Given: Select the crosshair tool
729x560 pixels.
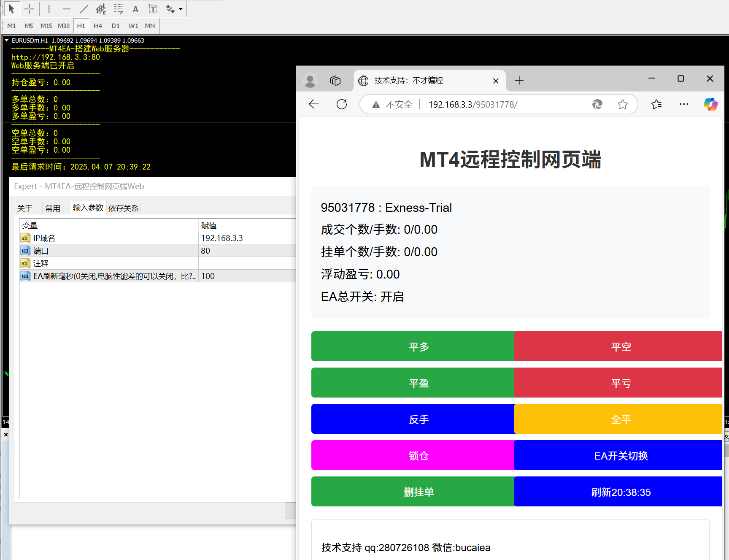Looking at the screenshot, I should pyautogui.click(x=29, y=9).
